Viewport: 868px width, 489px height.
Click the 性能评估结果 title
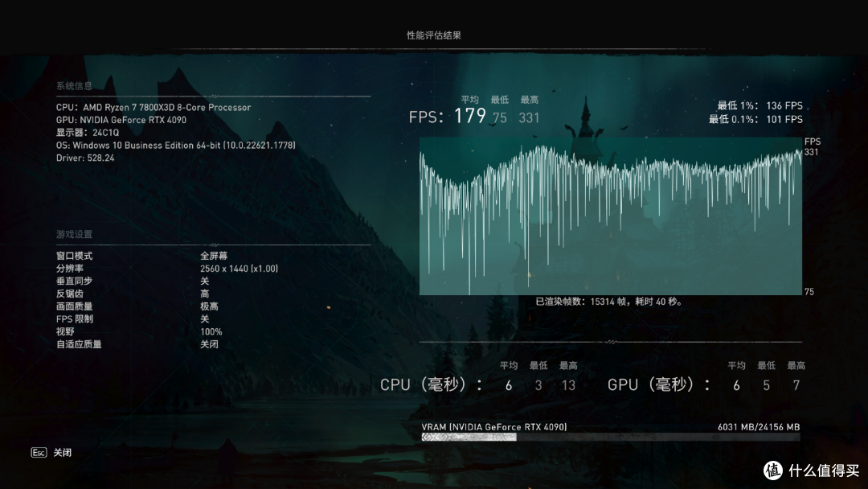coord(434,35)
